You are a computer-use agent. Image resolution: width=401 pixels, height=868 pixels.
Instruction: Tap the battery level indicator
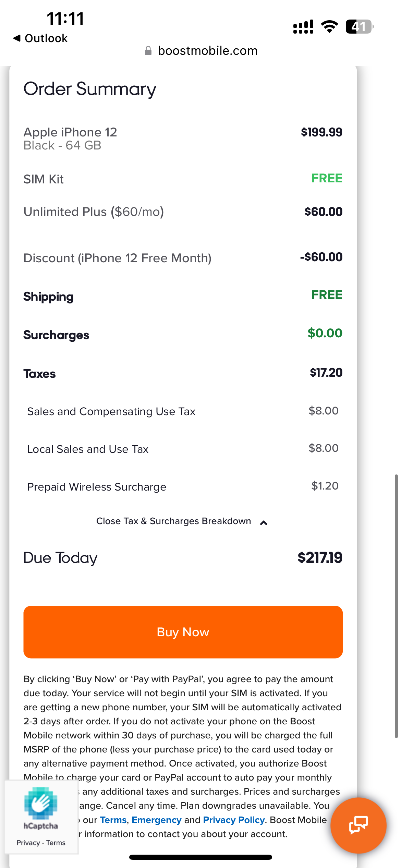click(359, 27)
